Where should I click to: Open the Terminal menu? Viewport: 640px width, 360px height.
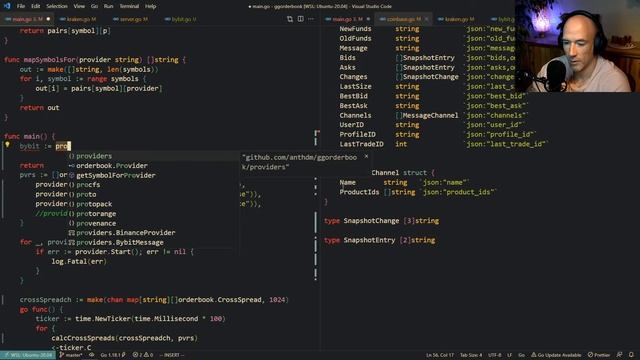(x=129, y=6)
